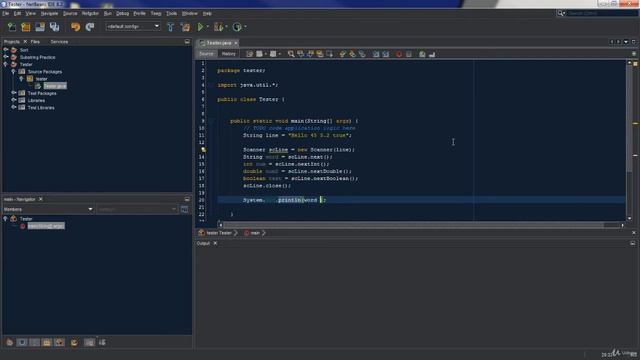The height and width of the screenshot is (360, 640).
Task: Toggle Show Inner Classes filter in Navigator
Action: [60, 342]
